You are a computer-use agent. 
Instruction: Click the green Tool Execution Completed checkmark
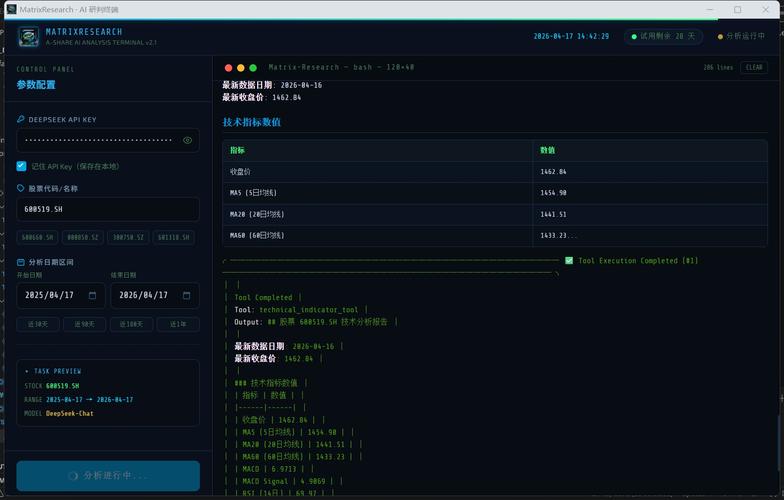click(x=569, y=260)
